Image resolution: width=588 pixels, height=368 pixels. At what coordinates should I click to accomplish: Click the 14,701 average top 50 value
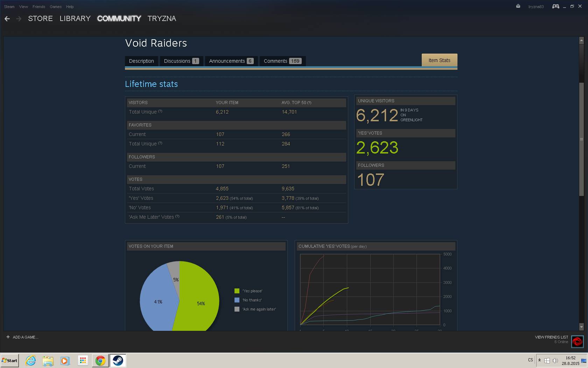(289, 112)
